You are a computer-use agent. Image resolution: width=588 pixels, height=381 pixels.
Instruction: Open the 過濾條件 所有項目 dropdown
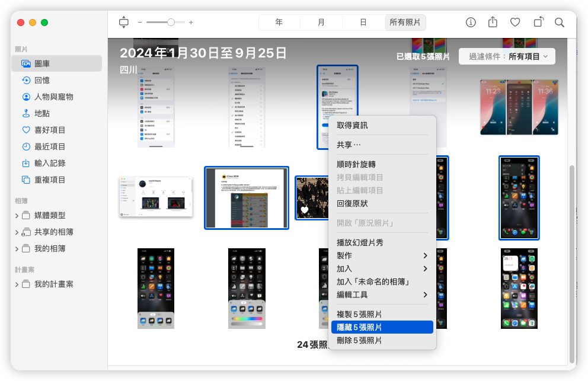click(x=507, y=57)
